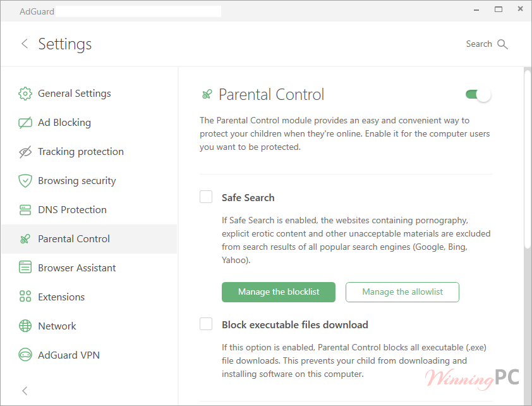Collapse the sidebar using the bottom chevron
The width and height of the screenshot is (532, 406).
24,391
